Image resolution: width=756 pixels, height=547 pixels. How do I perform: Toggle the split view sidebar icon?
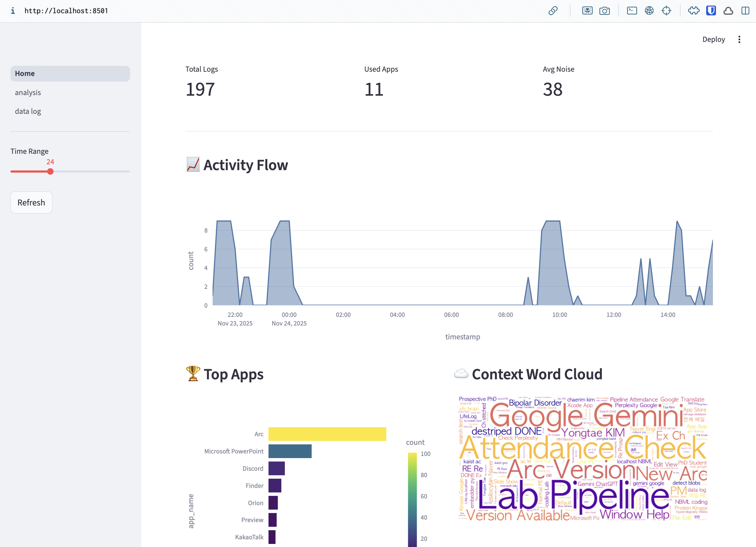745,11
